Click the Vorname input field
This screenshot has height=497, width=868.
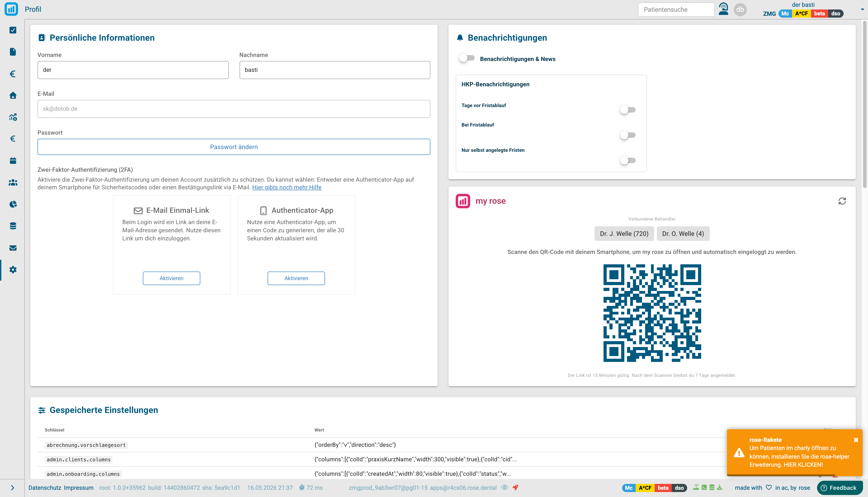[133, 70]
